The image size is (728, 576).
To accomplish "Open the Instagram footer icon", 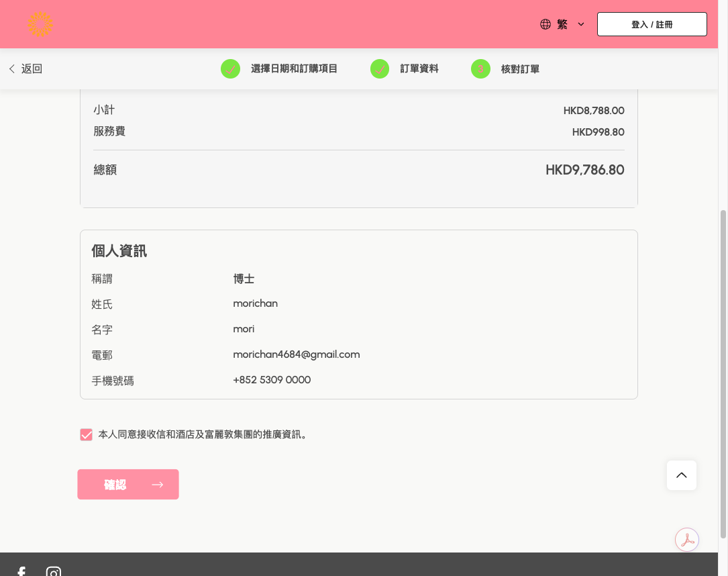I will [x=54, y=572].
